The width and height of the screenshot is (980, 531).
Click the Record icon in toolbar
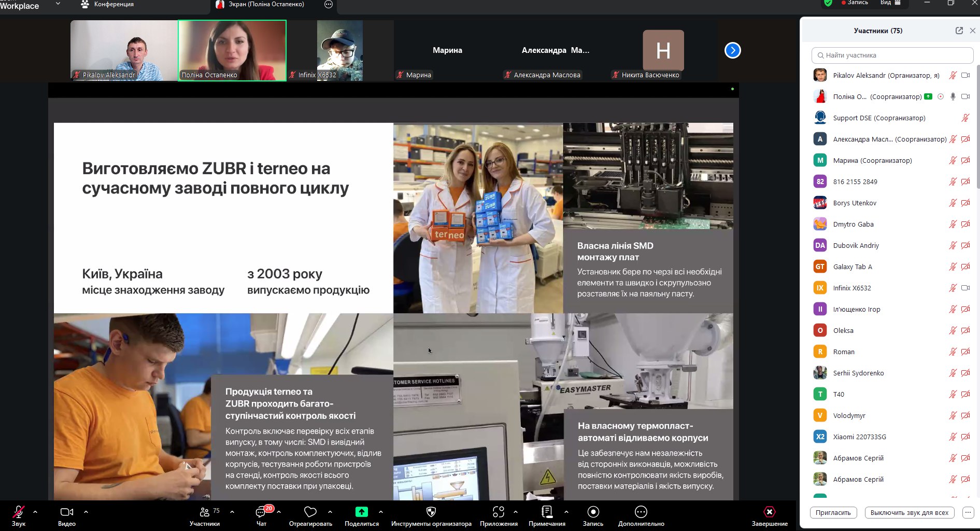pyautogui.click(x=593, y=512)
